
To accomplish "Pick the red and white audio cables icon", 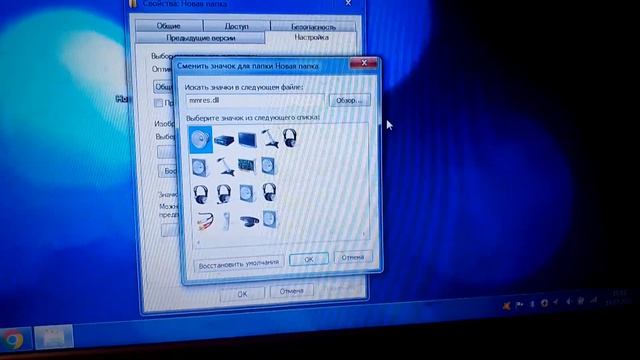I will (x=204, y=221).
